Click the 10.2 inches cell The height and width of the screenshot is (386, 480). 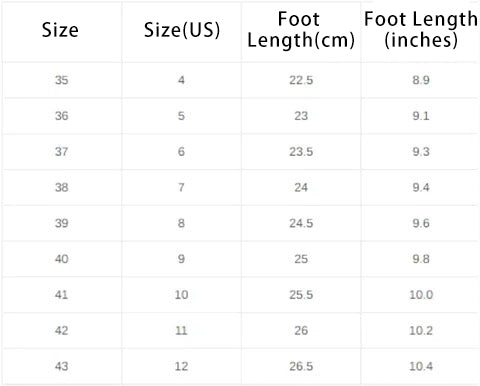coord(421,330)
